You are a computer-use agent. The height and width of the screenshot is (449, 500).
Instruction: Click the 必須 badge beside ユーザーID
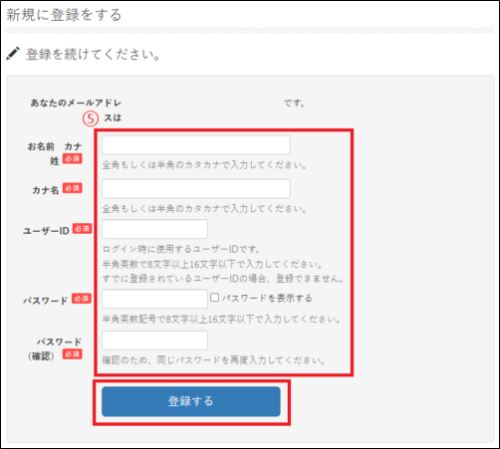[82, 228]
